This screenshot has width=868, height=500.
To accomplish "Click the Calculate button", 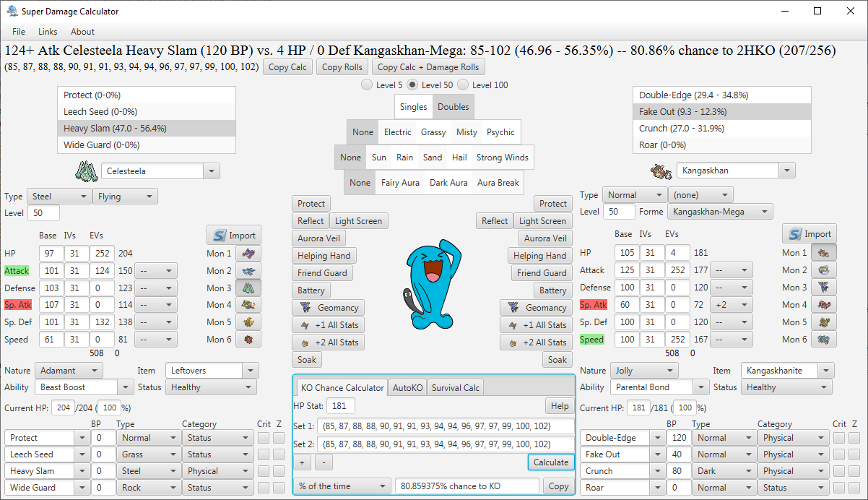I will [x=550, y=462].
